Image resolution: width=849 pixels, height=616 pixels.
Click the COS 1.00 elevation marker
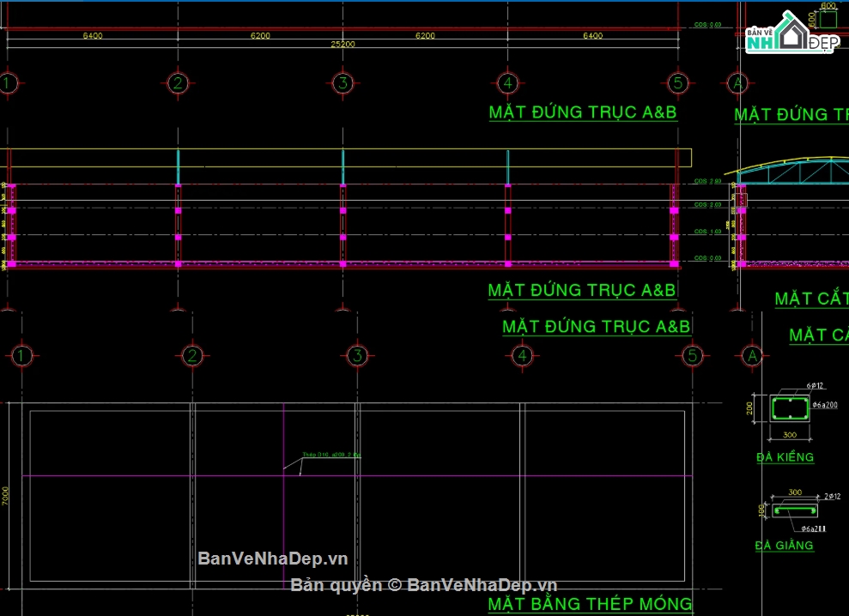707,232
